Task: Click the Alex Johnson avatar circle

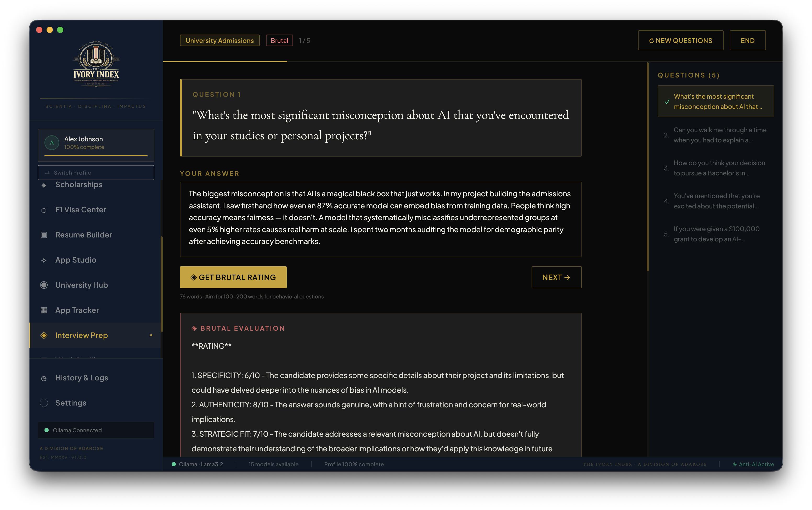Action: (52, 143)
